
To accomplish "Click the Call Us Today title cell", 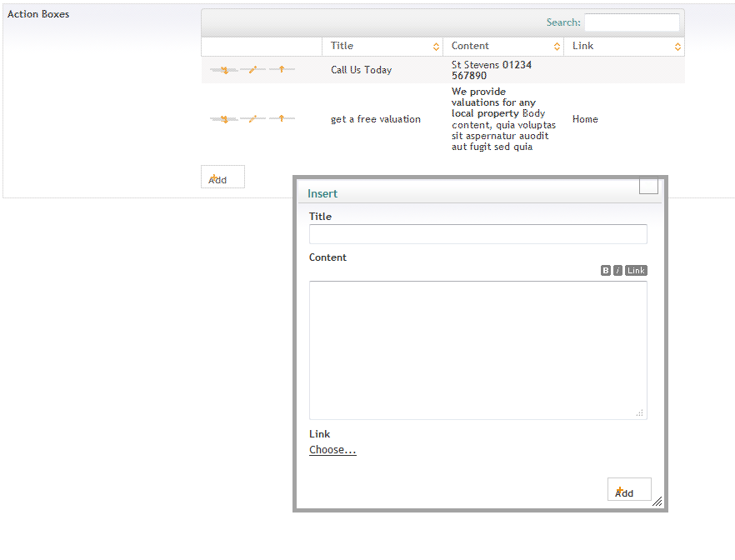I will tap(362, 70).
